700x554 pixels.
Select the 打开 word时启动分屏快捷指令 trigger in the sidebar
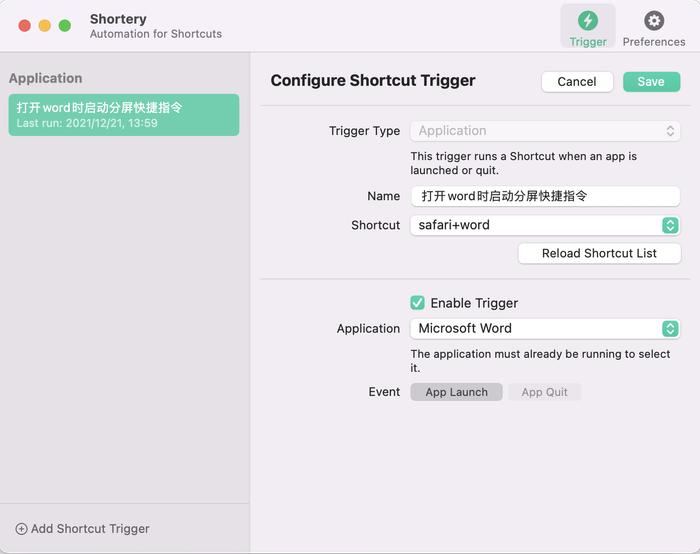click(x=124, y=115)
